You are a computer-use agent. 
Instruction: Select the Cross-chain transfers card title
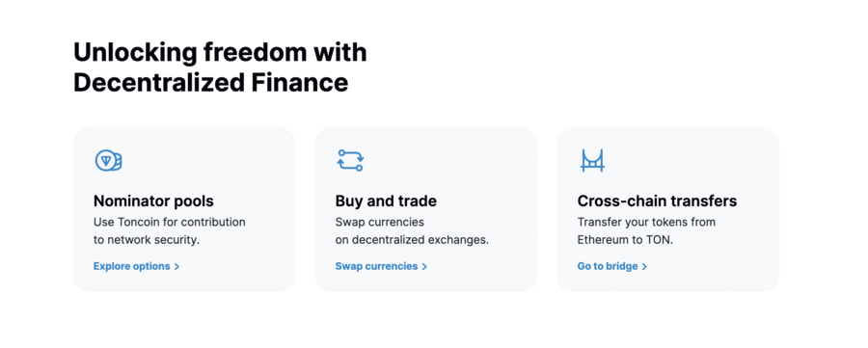pyautogui.click(x=657, y=201)
